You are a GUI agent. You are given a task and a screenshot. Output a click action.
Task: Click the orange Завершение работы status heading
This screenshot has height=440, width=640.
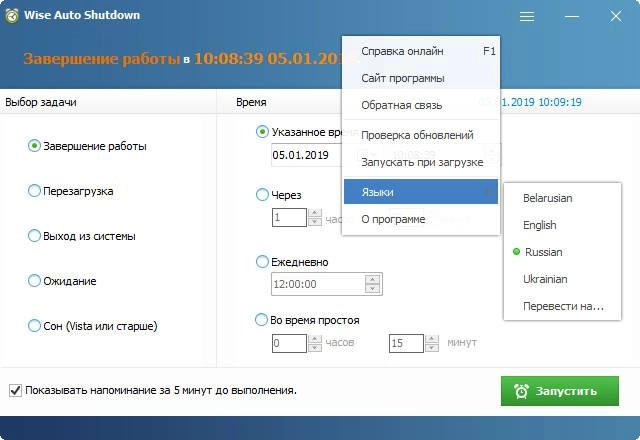pyautogui.click(x=102, y=59)
